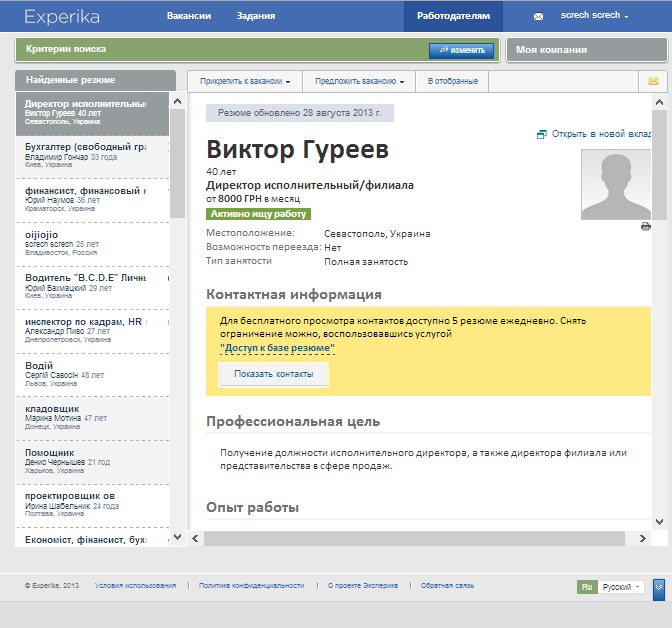Open the screch screch user dropdown
672x628 pixels.
click(594, 15)
